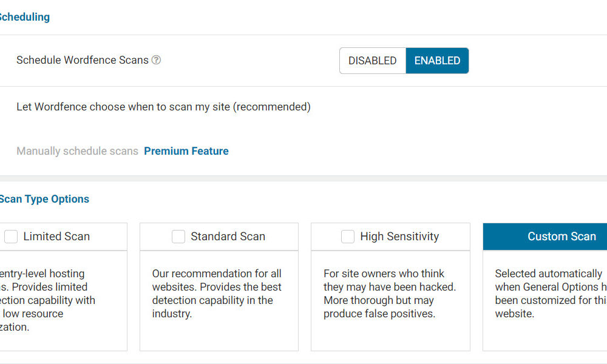
Task: Switch scheduled scans to DISABLED
Action: coord(372,61)
